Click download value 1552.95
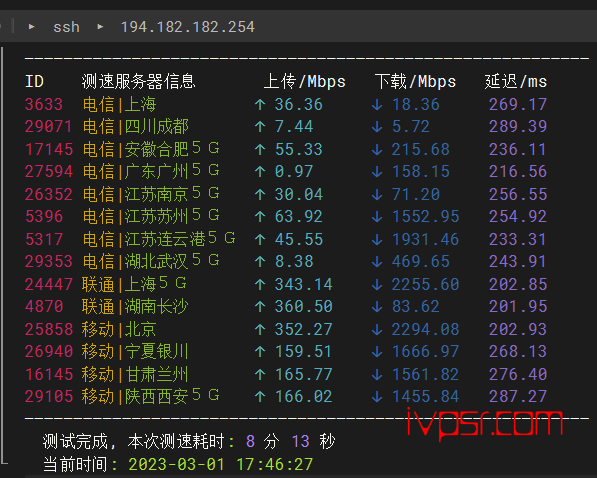This screenshot has width=597, height=478. click(426, 216)
